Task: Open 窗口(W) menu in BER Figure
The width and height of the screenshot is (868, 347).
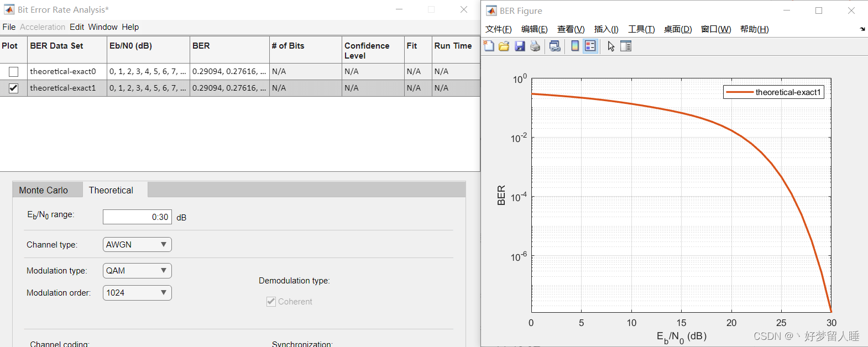Action: point(716,29)
